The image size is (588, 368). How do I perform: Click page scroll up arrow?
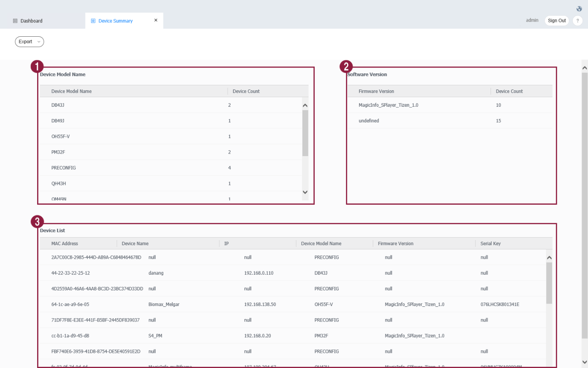(584, 68)
